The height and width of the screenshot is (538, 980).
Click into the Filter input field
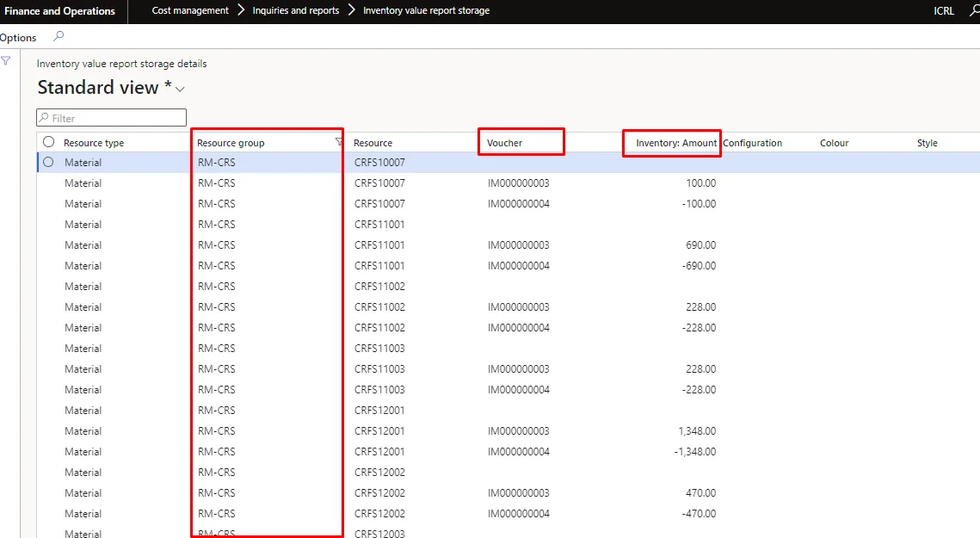111,118
